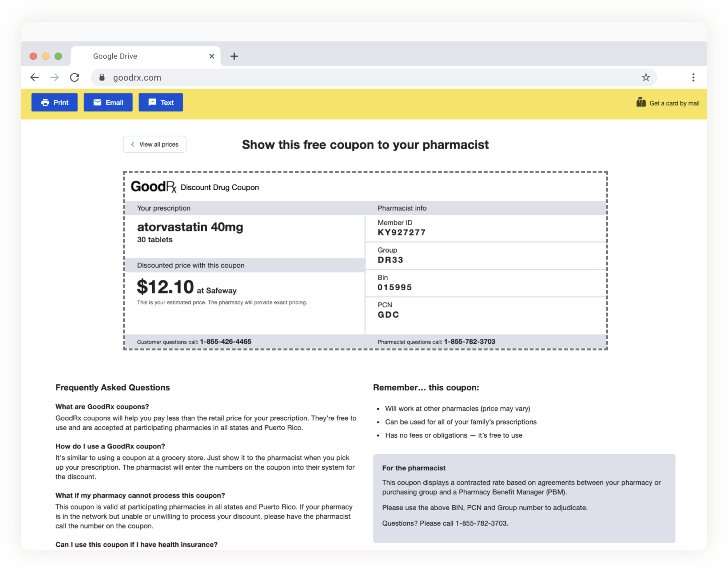The image size is (728, 570).
Task: Open a new tab with plus
Action: point(234,56)
